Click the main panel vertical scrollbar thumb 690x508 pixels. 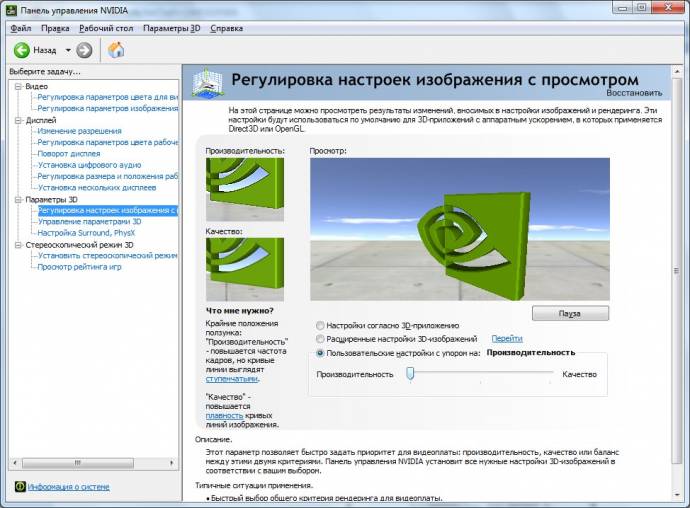pos(677,270)
